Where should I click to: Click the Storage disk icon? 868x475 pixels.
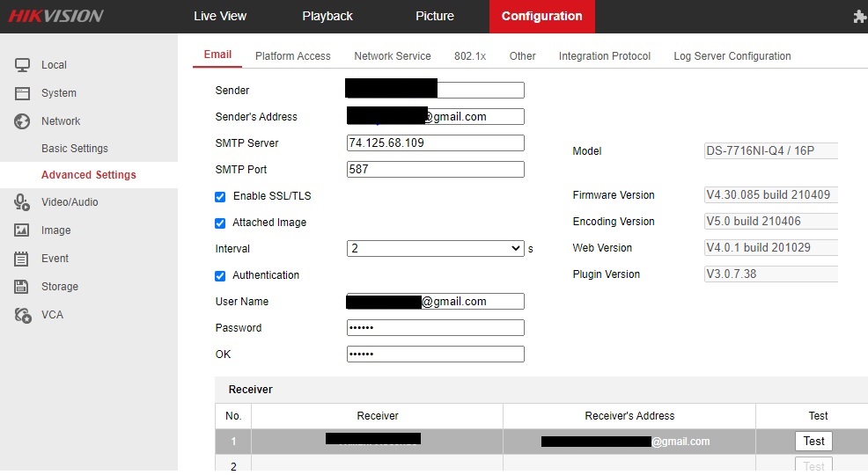point(23,287)
